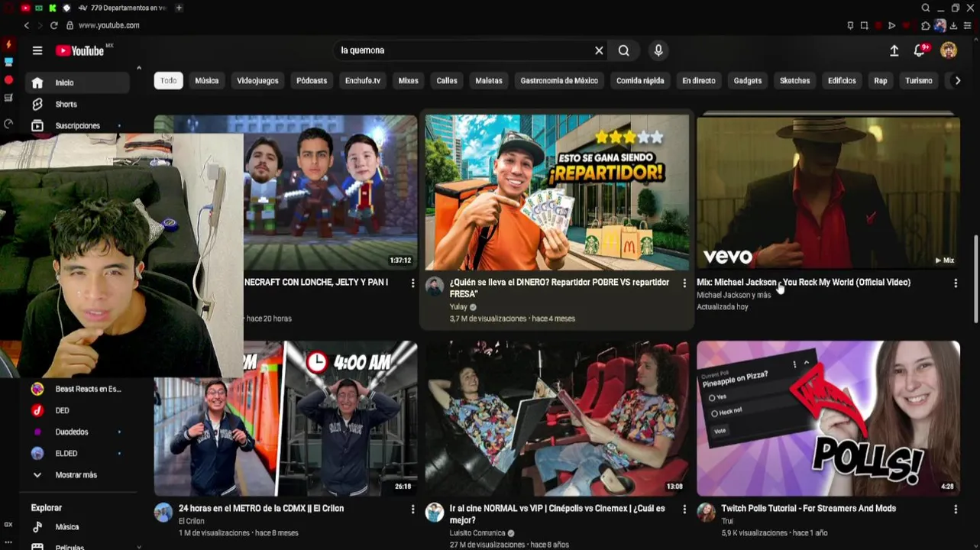Open the El Crilon channel link

(192, 521)
